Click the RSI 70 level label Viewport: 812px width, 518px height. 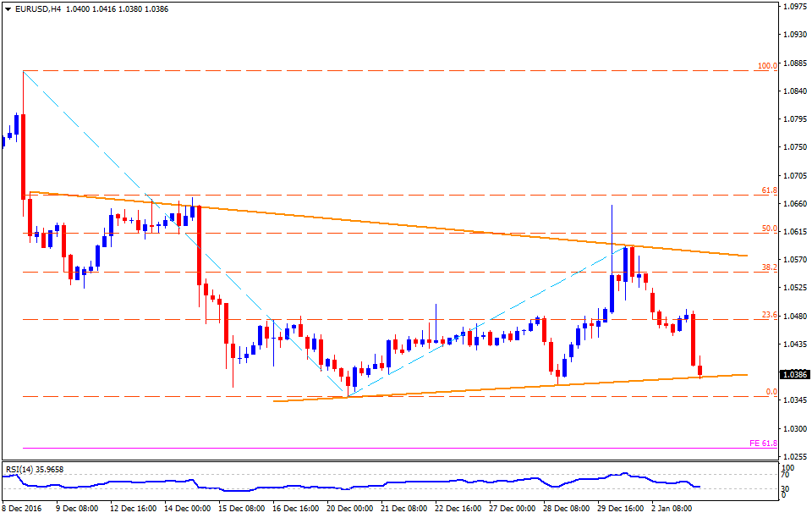click(x=785, y=475)
